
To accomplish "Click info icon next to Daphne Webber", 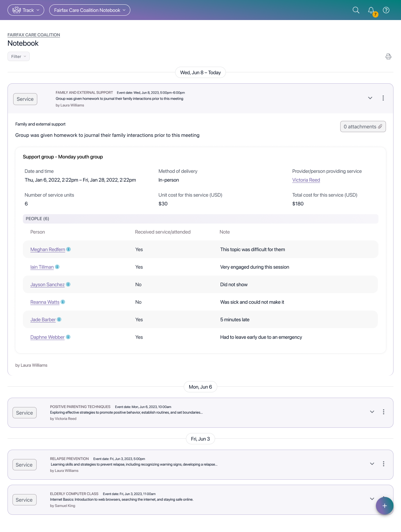I will [68, 337].
